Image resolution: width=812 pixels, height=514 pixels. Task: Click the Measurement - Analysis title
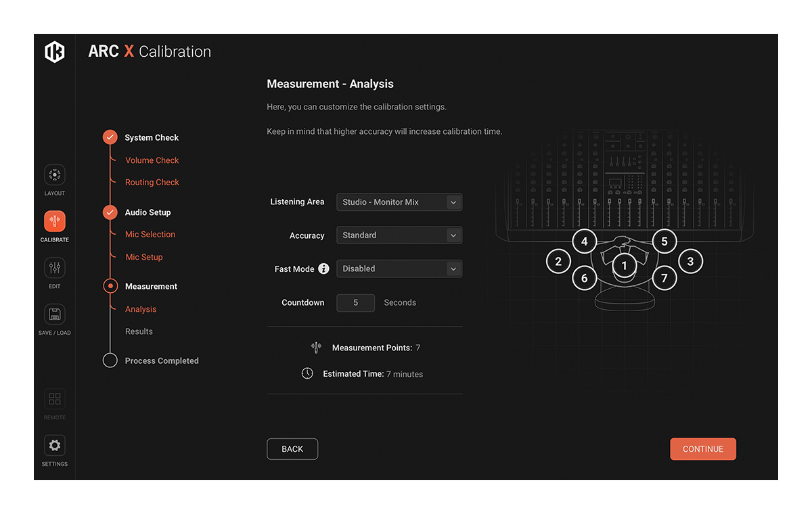click(330, 84)
